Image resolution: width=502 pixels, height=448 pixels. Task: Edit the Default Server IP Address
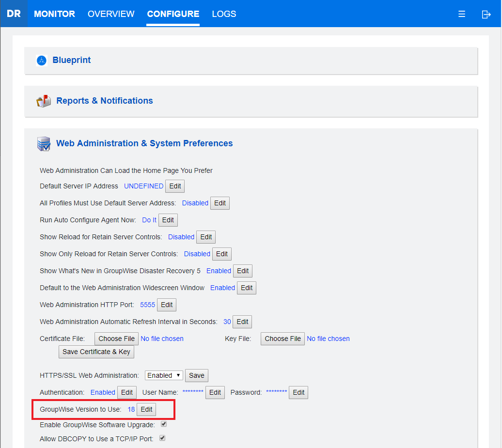click(x=175, y=186)
